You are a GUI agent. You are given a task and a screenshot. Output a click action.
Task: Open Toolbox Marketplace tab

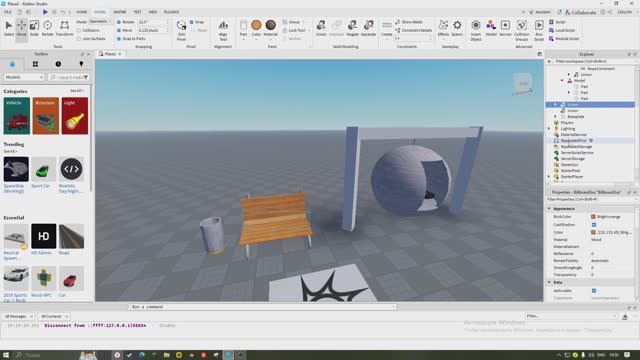[x=12, y=64]
